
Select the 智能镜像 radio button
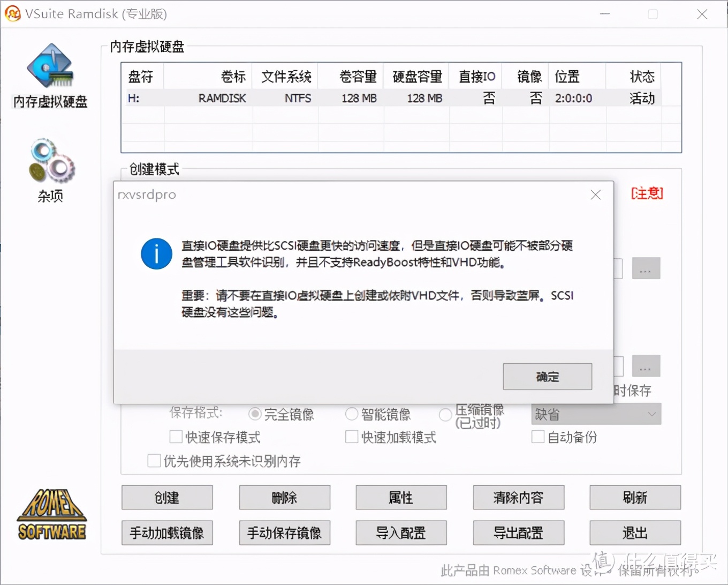352,414
